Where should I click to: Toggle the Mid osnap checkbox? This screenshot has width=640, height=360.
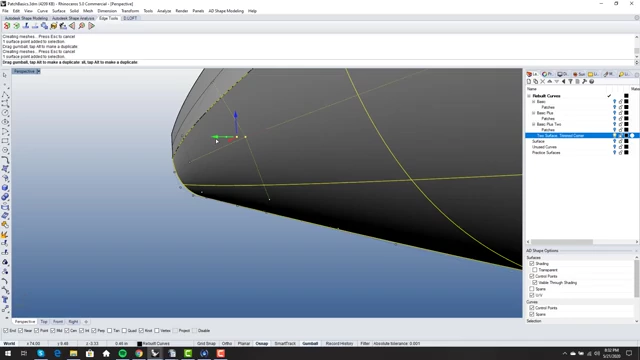(53, 331)
